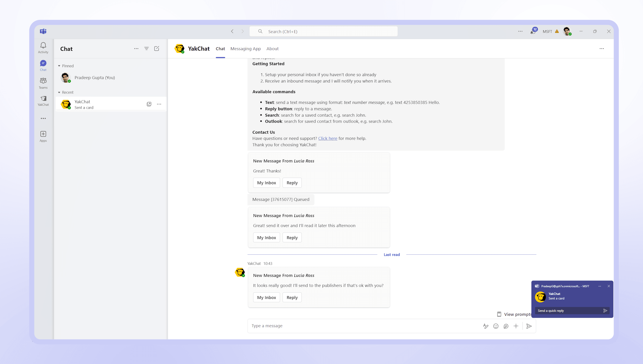This screenshot has height=364, width=643.
Task: Reply to the 'send it over' message
Action: click(x=292, y=238)
